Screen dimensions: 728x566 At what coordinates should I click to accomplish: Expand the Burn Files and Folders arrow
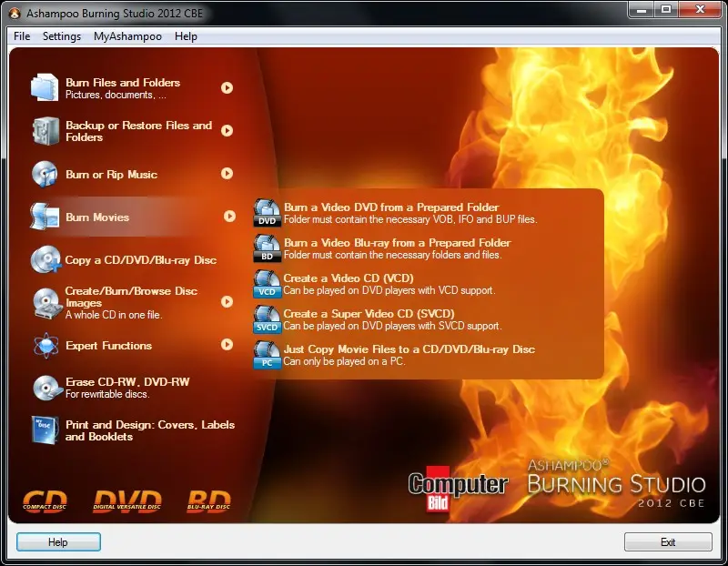pos(227,87)
